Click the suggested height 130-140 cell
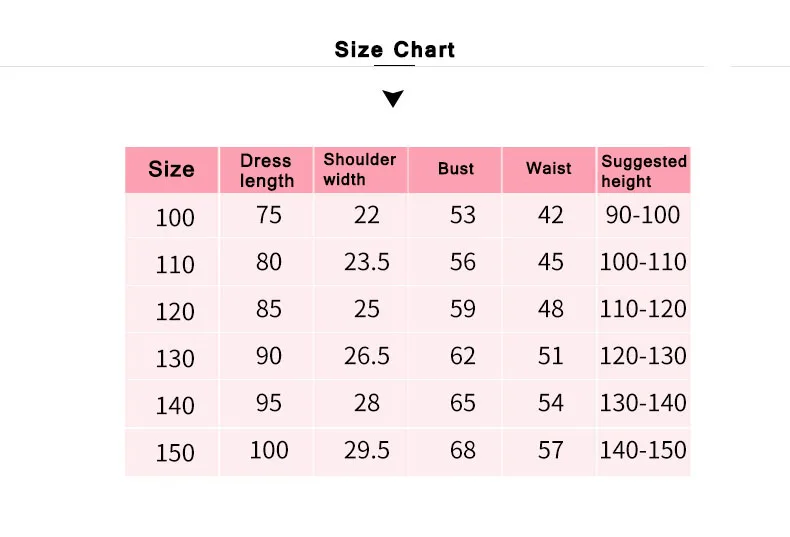The image size is (790, 537). tap(643, 403)
